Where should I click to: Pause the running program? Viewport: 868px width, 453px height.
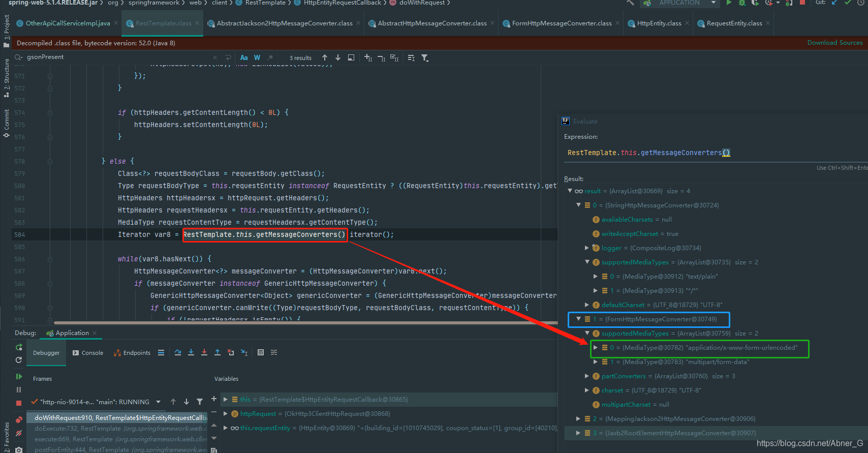tap(19, 389)
